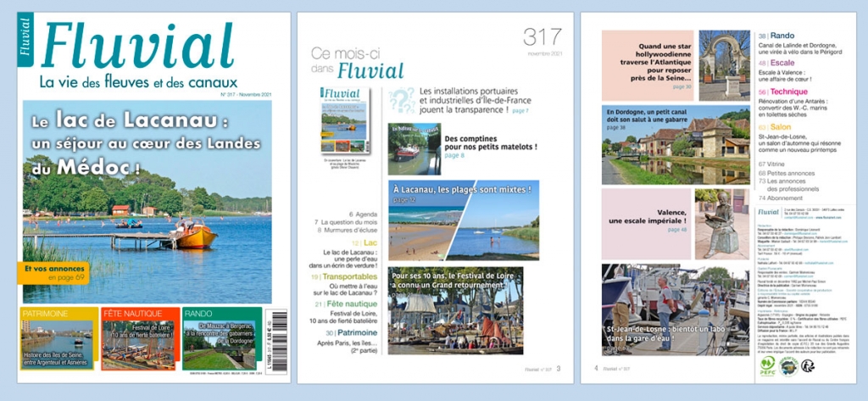The height and width of the screenshot is (401, 868).
Task: Open the St-Jean-de-Losne boat show photo
Action: (x=676, y=309)
